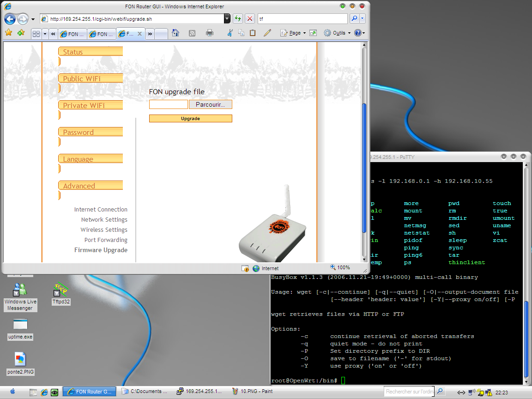Click the search box containing 'tf'
Viewport: 532px width, 399px height.
302,19
